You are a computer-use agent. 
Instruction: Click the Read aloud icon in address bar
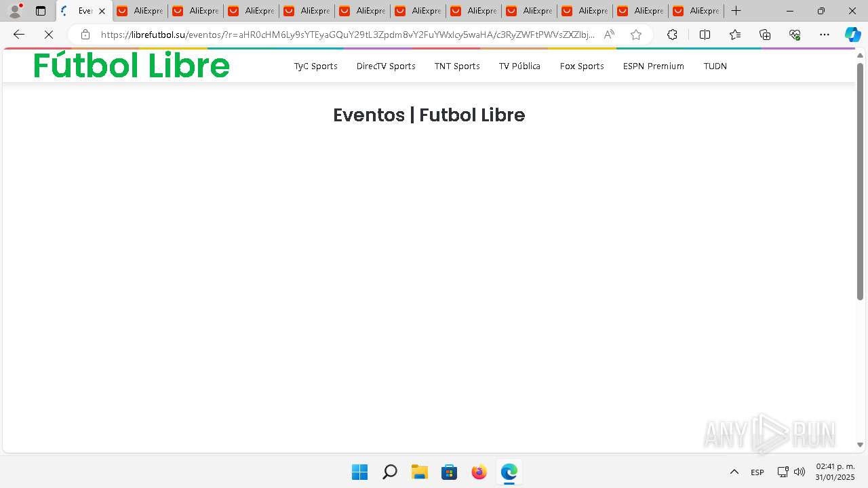pos(609,35)
